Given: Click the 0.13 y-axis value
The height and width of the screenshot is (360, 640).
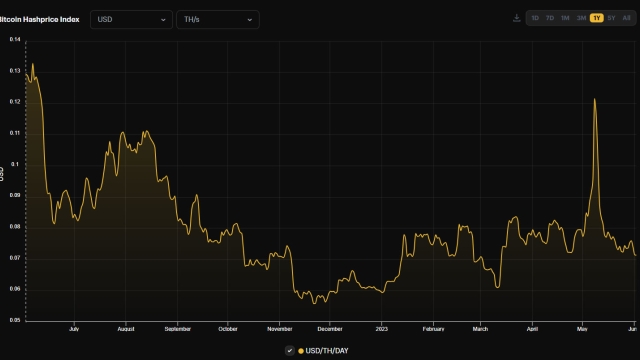Looking at the screenshot, I should 15,71.
